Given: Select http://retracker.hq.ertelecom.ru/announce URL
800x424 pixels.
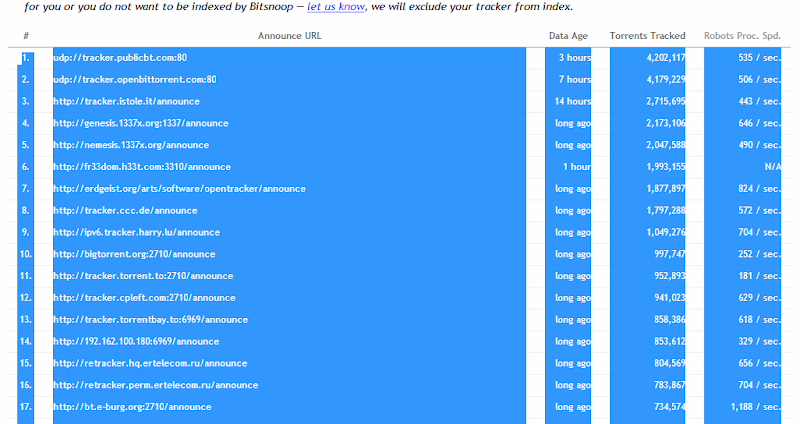Looking at the screenshot, I should [x=150, y=363].
